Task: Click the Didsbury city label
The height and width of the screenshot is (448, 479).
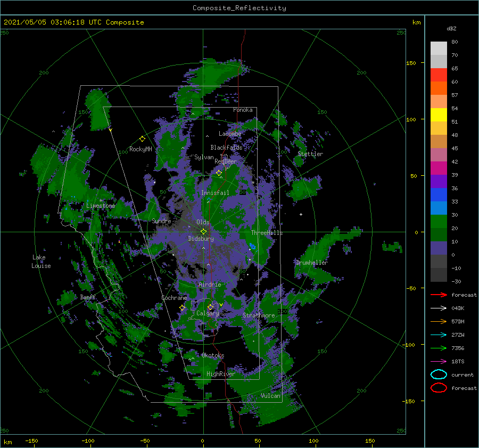Action: coord(201,239)
